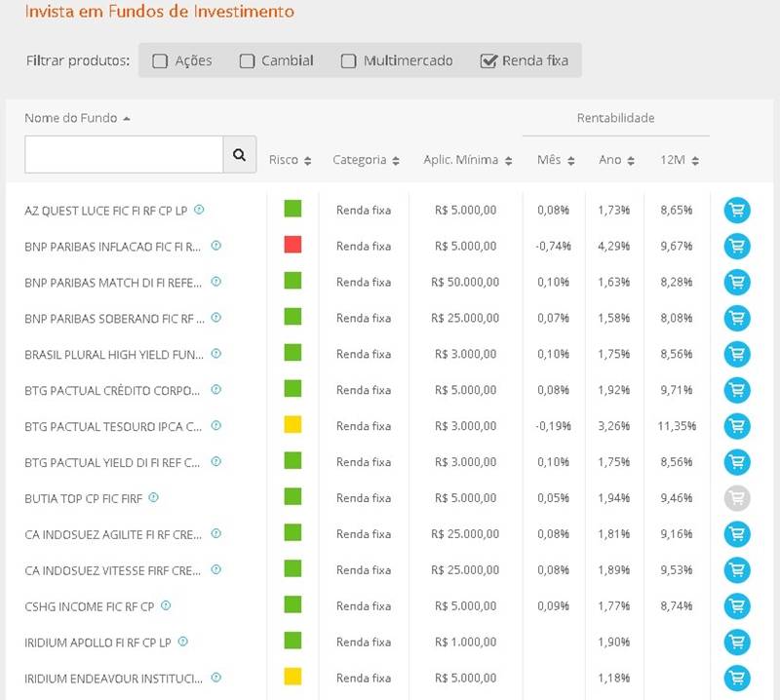Sort funds by Categoria column

[x=367, y=160]
